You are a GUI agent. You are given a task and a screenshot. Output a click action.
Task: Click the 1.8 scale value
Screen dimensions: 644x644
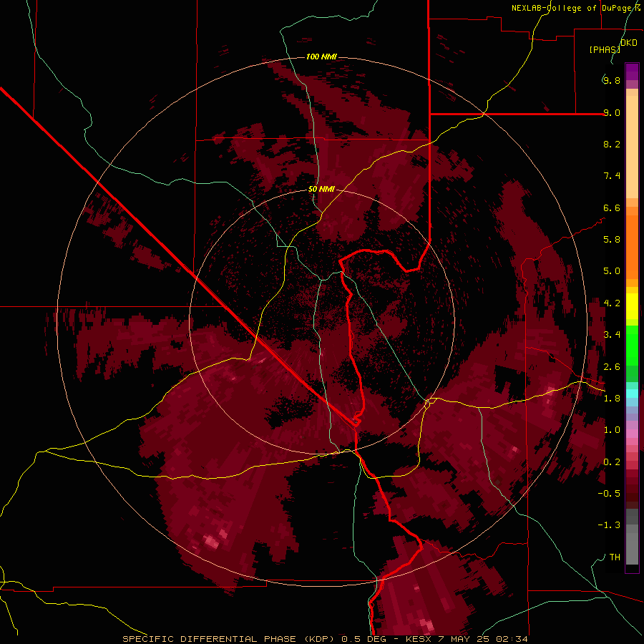612,399
